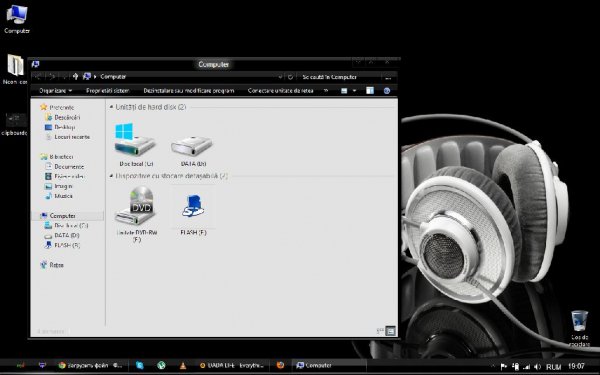Open Firefox from the taskbar
Image resolution: width=600 pixels, height=375 pixels.
pos(280,365)
